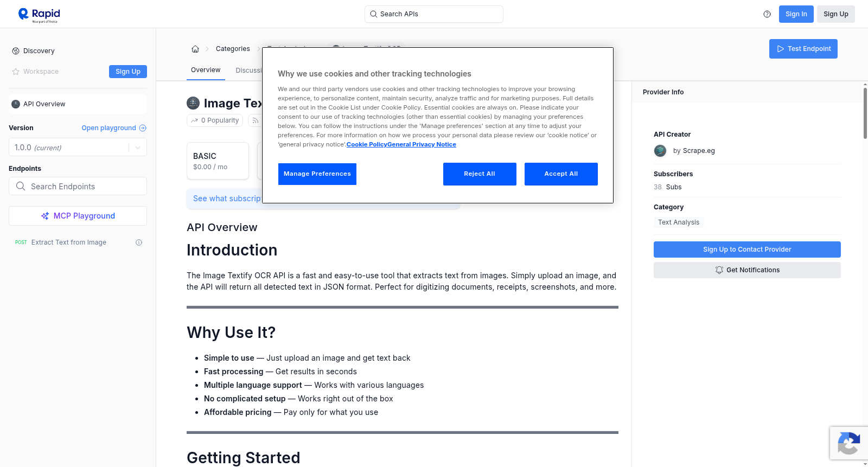Click the Search Endpoints input field
This screenshot has height=467, width=868.
(78, 186)
